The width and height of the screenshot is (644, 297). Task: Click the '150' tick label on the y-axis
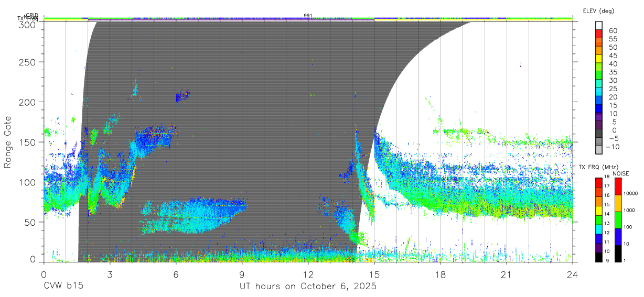pyautogui.click(x=28, y=142)
